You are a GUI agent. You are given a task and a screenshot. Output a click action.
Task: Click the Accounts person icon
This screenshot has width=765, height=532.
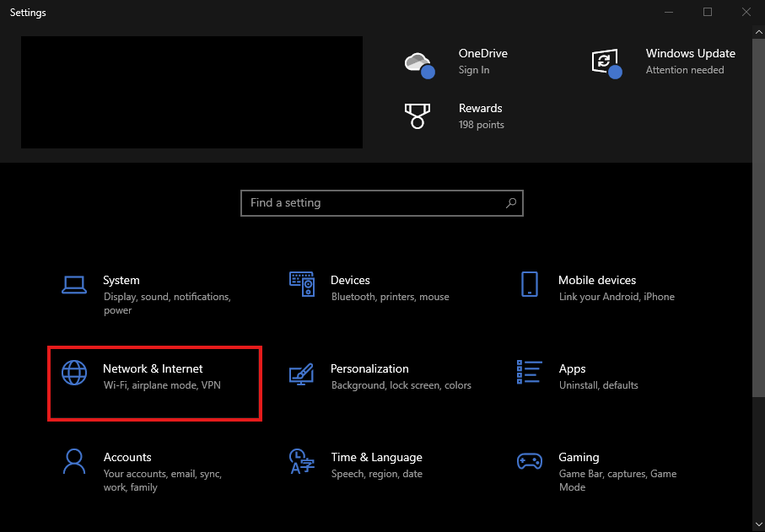(x=74, y=462)
